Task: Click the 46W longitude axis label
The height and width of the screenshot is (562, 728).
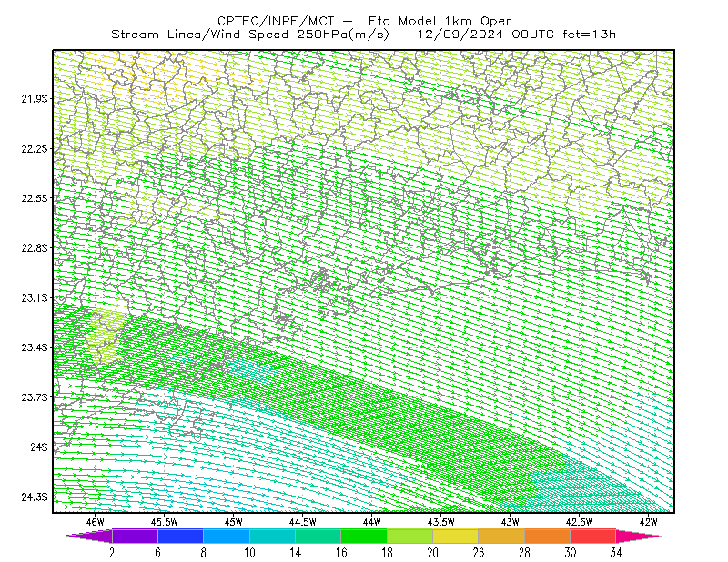Action: click(x=96, y=522)
